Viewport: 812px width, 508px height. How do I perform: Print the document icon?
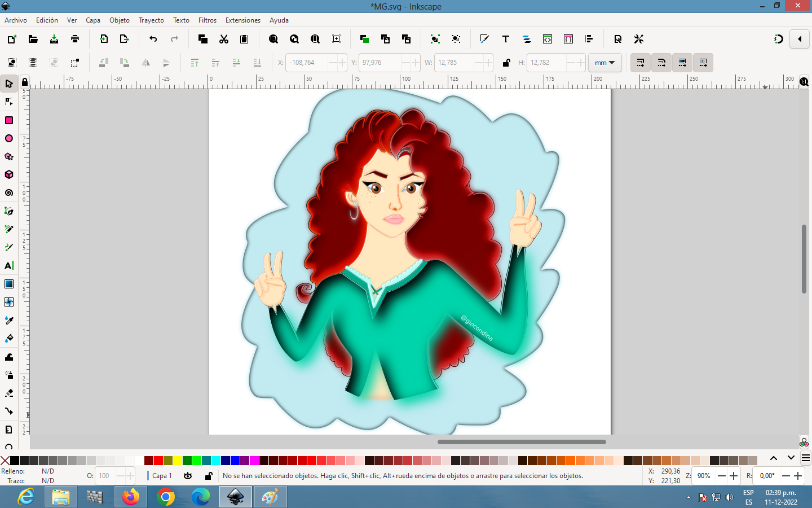(x=75, y=39)
